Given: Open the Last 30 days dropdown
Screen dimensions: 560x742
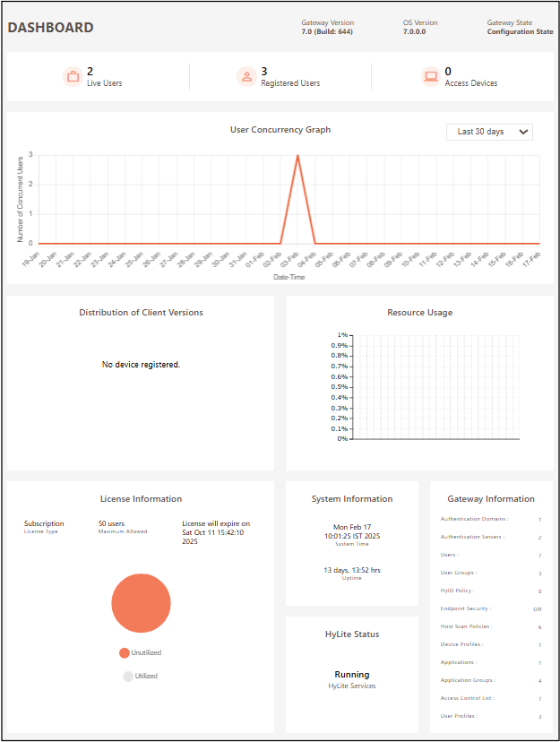Looking at the screenshot, I should click(489, 132).
